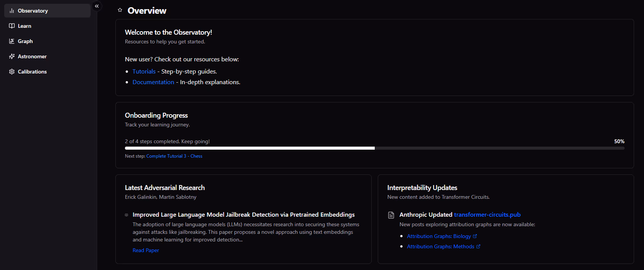Click the document icon beside Anthropic Updated
644x270 pixels.
coord(391,215)
